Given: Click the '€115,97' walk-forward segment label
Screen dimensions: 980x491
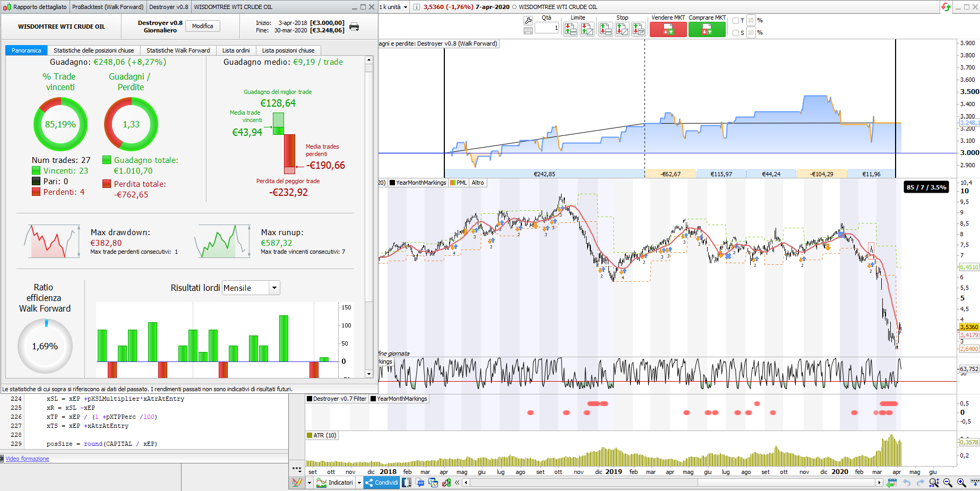Looking at the screenshot, I should [x=721, y=174].
